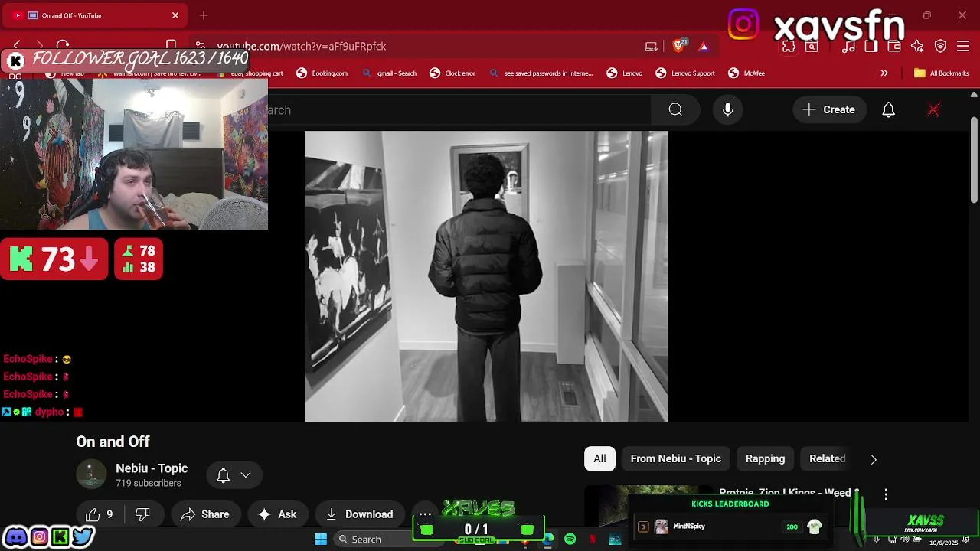Dislike the video with thumbs down
This screenshot has width=980, height=551.
click(x=142, y=514)
